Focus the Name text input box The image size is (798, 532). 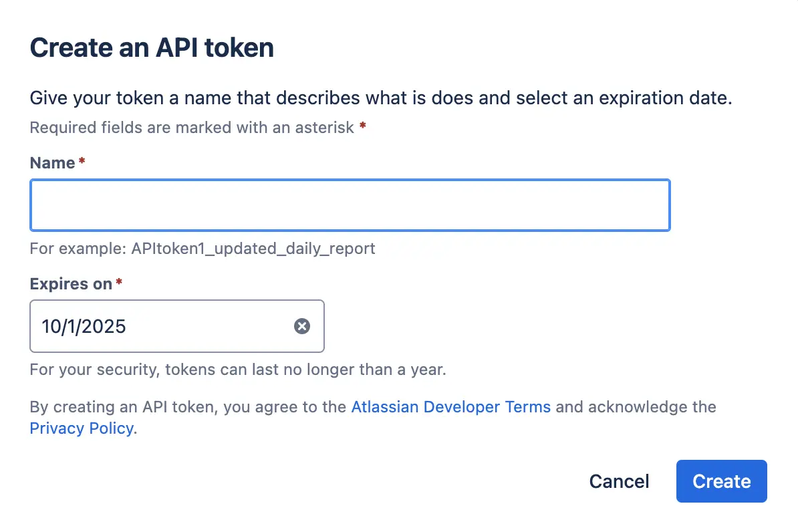(x=350, y=205)
